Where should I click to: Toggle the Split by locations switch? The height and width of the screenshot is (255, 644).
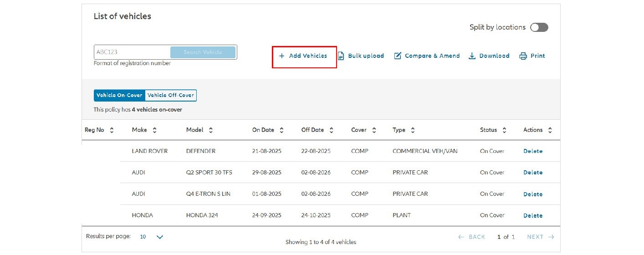click(539, 27)
